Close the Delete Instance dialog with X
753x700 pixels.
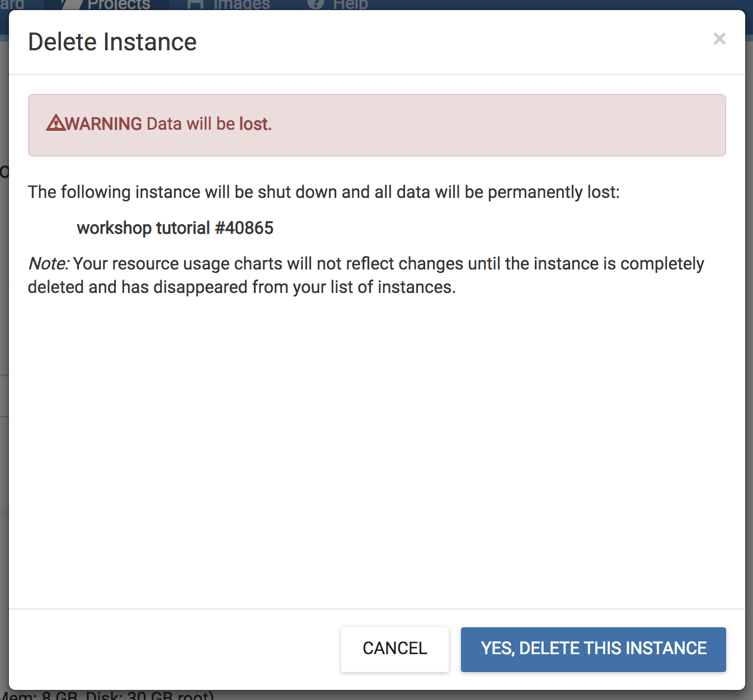(719, 39)
